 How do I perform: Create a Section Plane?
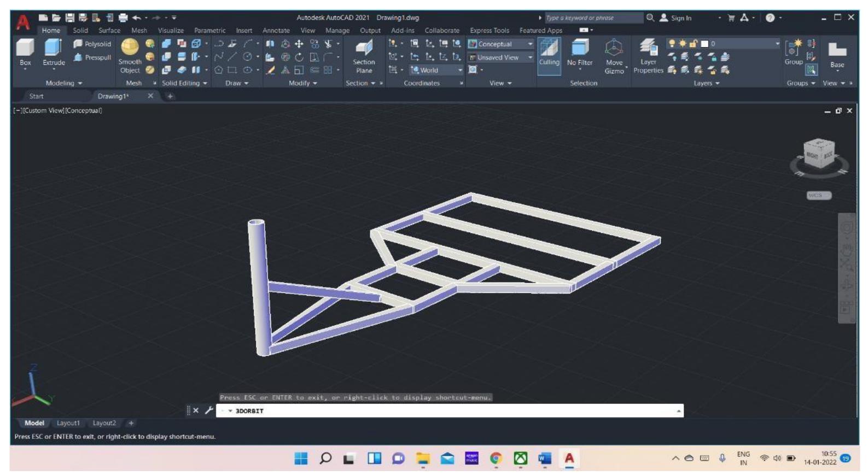pos(364,56)
